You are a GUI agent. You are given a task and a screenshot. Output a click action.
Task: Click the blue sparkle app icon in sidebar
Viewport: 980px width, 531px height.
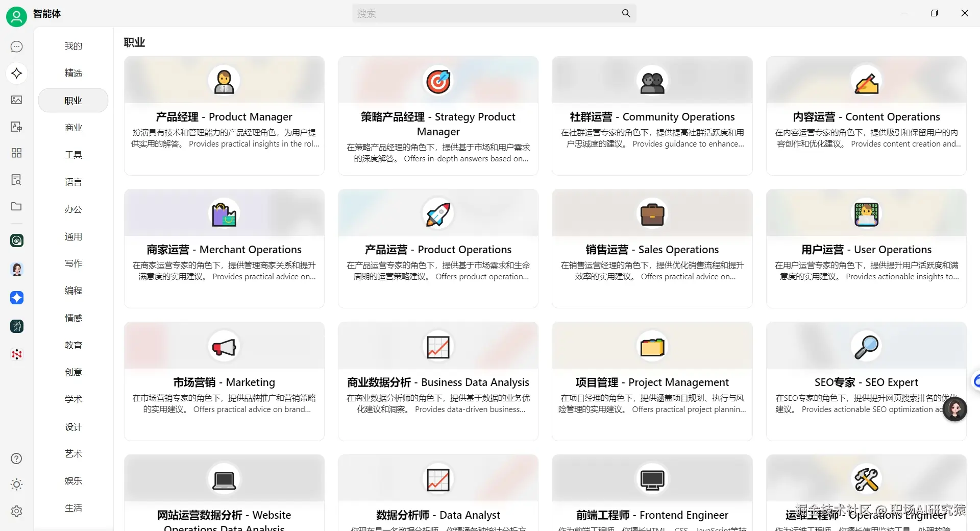(x=17, y=298)
